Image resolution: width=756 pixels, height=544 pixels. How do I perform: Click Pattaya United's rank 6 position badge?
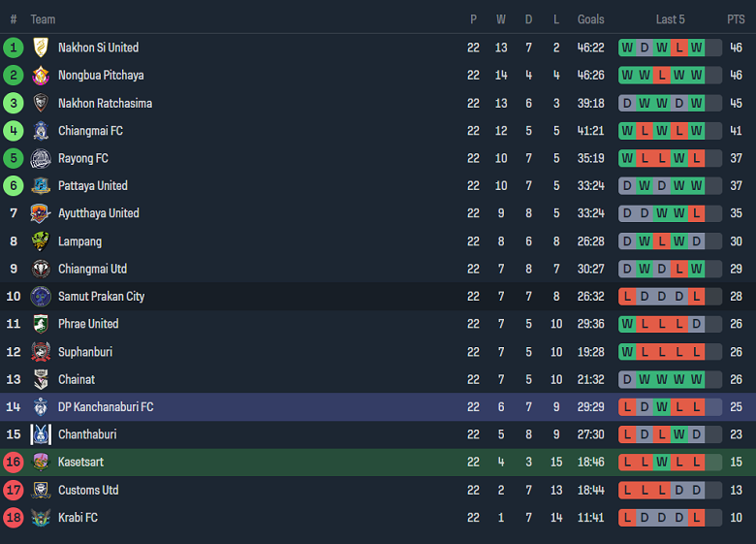click(x=14, y=186)
